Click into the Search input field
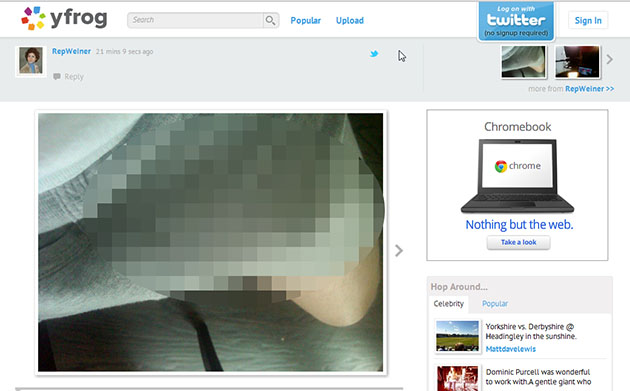The width and height of the screenshot is (630, 391). 195,20
